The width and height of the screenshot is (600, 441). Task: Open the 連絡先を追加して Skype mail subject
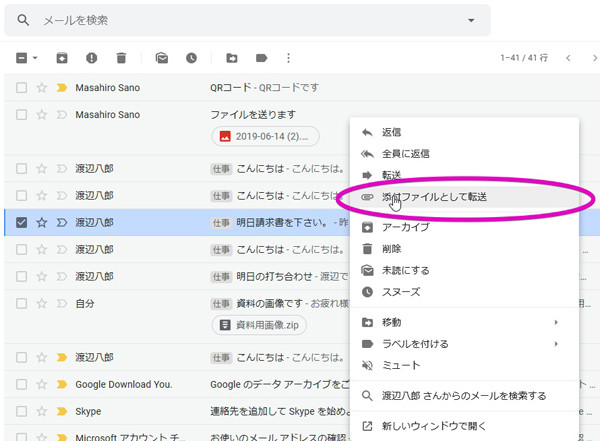pos(280,412)
